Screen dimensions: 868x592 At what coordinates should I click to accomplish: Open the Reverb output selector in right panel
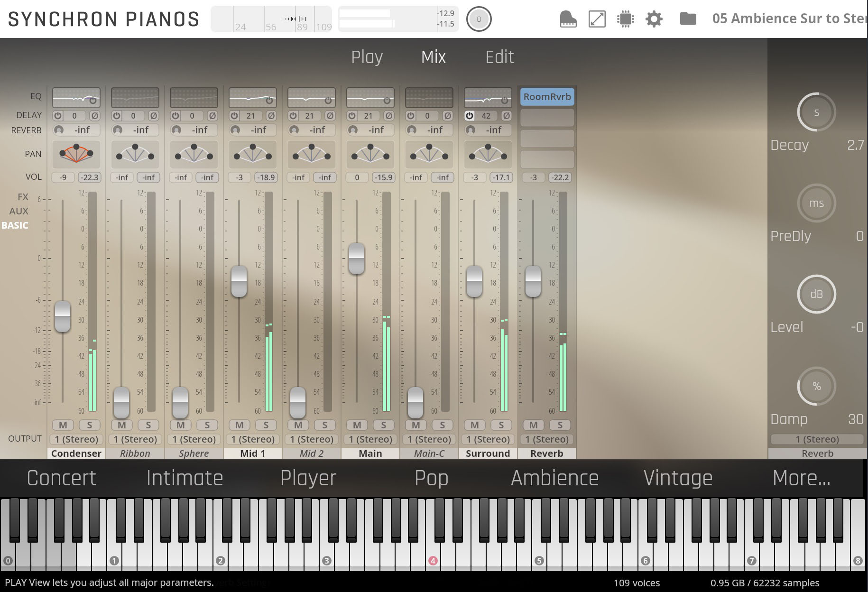(x=816, y=439)
